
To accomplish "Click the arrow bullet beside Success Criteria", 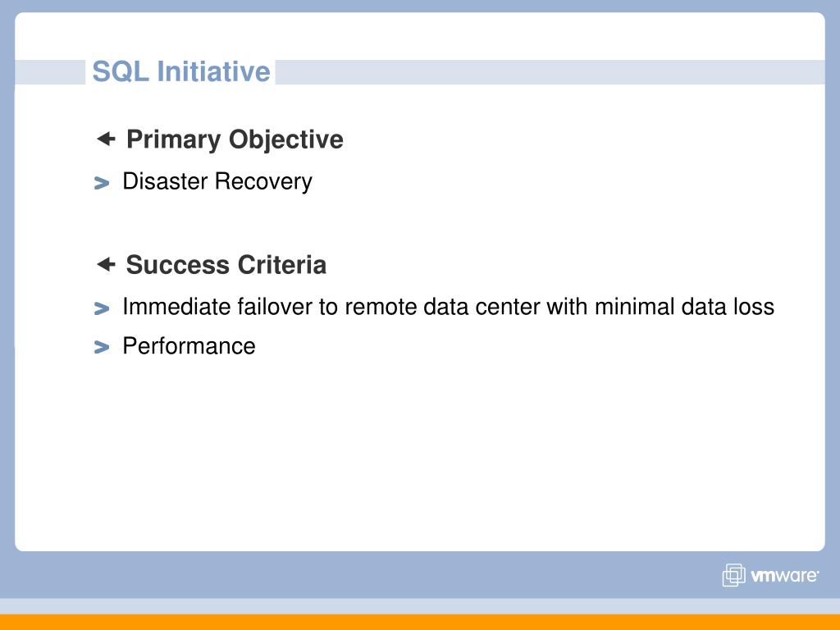I will (x=106, y=264).
